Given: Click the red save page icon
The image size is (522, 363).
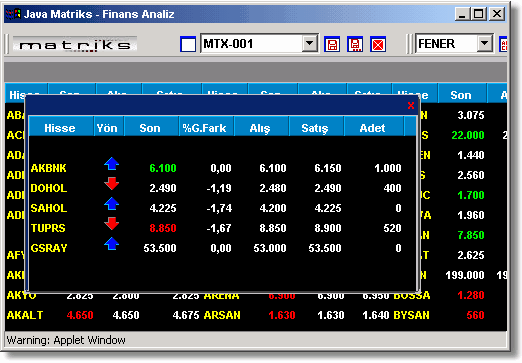Looking at the screenshot, I should coord(332,44).
